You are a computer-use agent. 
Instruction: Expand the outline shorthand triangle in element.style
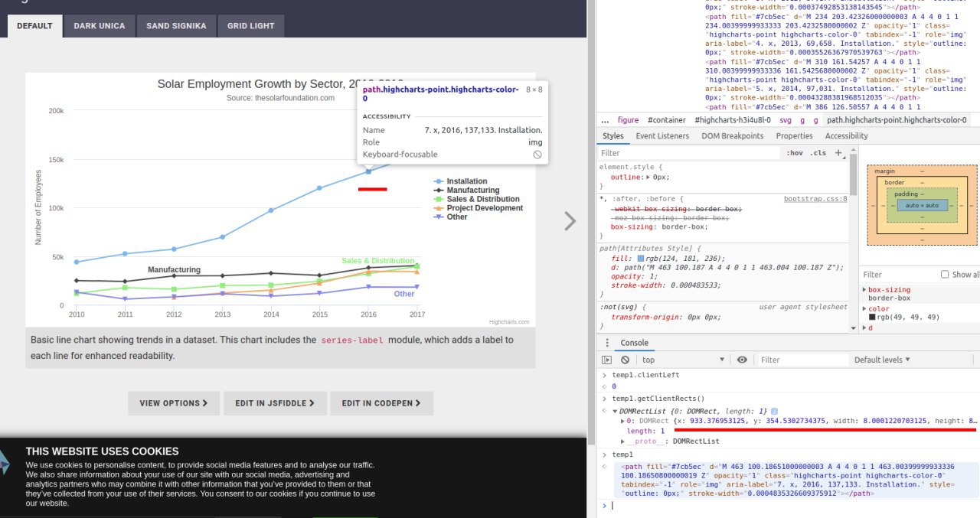click(x=648, y=177)
